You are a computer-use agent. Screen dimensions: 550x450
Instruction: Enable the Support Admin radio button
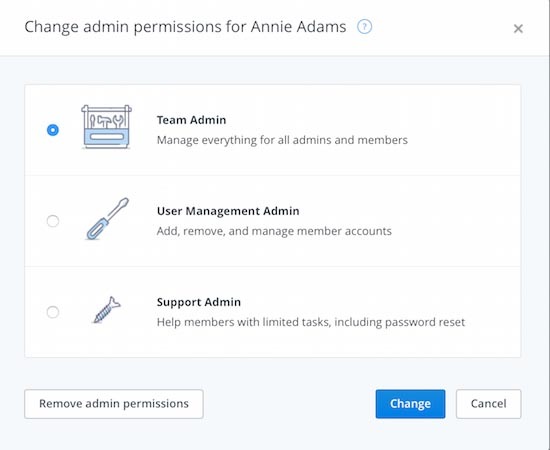tap(53, 312)
